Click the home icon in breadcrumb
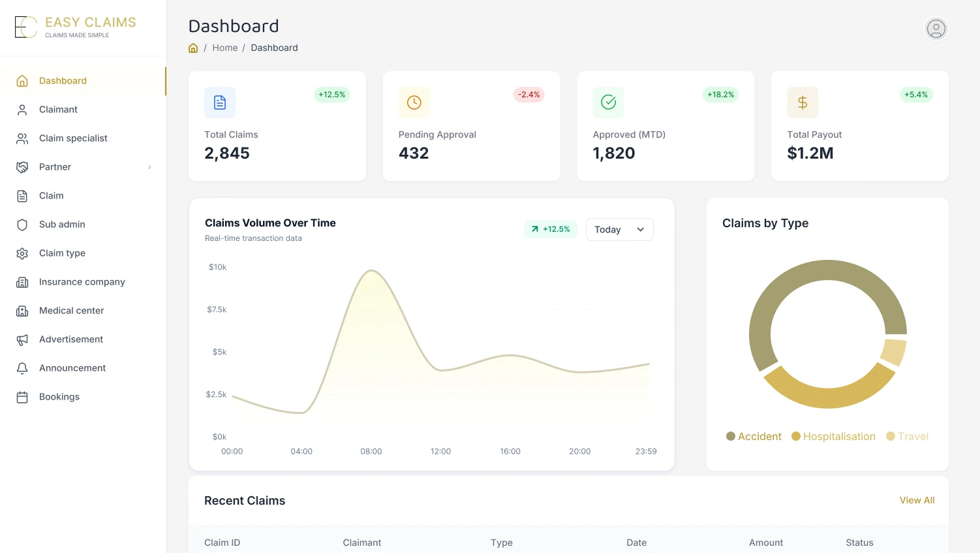The image size is (980, 553). 193,48
